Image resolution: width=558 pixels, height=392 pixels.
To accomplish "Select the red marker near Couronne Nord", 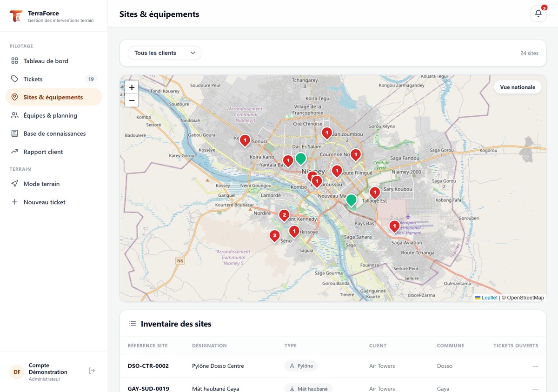I will click(x=355, y=154).
